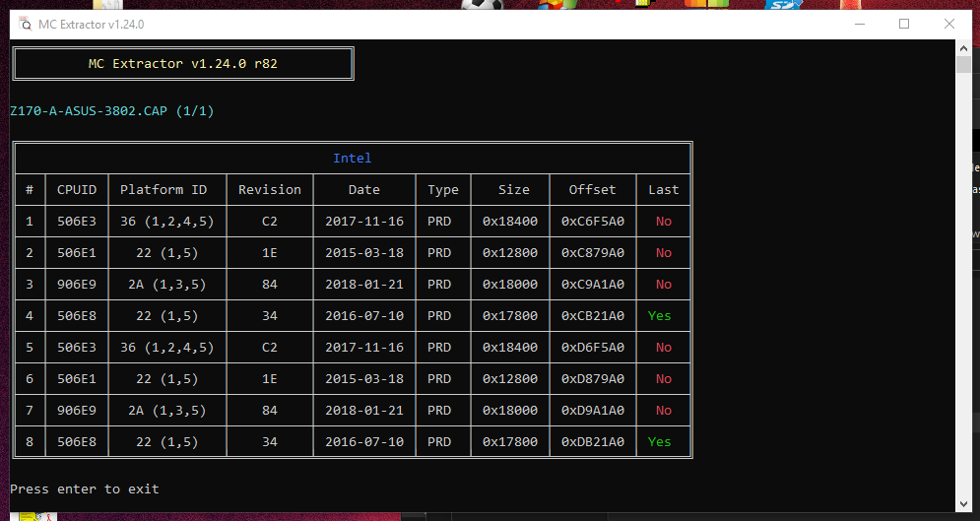
Task: Click offset value '0xD6F5A0'
Action: (593, 348)
